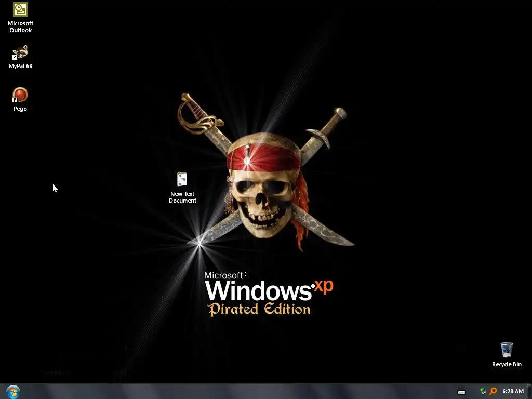The image size is (532, 399).
Task: Open the Start menu orb
Action: coord(13,392)
